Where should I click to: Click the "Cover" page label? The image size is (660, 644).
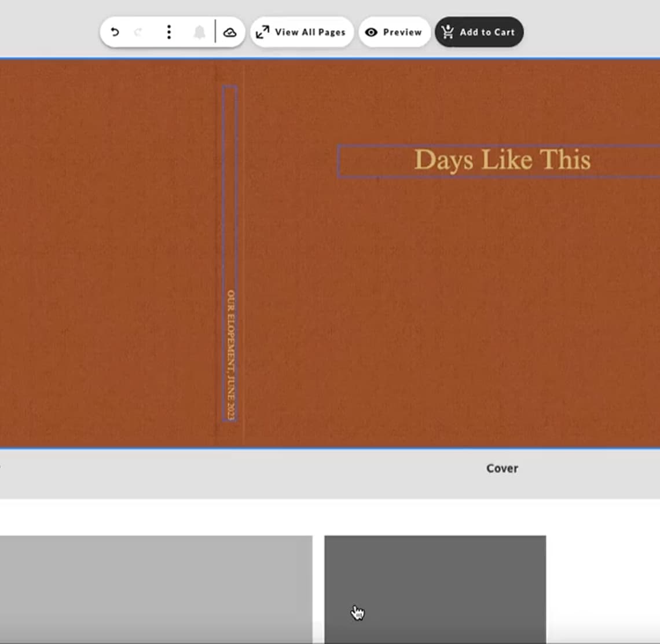click(502, 469)
